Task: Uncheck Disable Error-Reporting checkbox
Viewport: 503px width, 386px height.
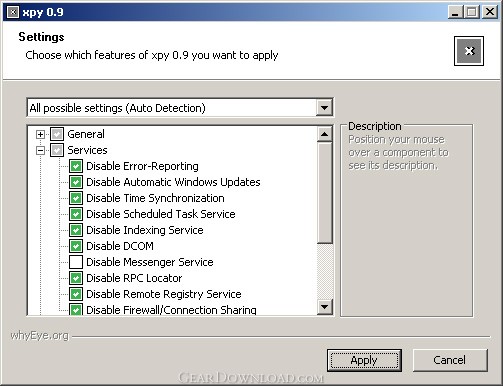Action: click(x=76, y=166)
